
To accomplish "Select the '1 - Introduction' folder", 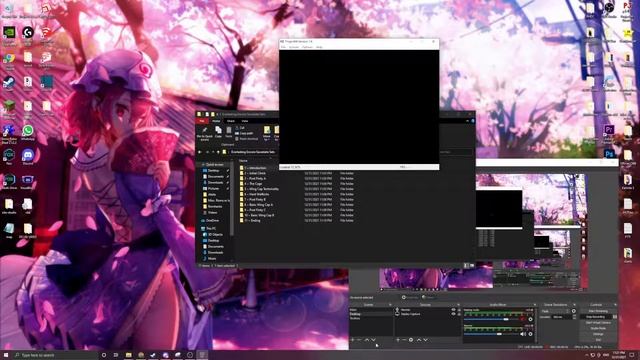I will pos(253,168).
